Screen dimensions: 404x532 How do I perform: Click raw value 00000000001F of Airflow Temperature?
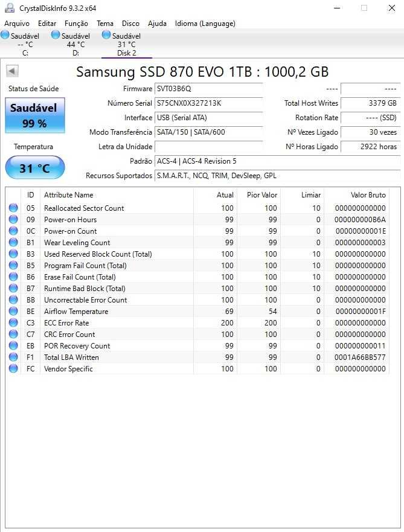coord(361,312)
